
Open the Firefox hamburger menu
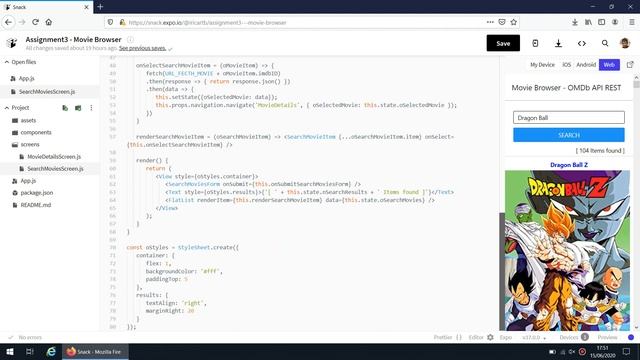[x=631, y=22]
